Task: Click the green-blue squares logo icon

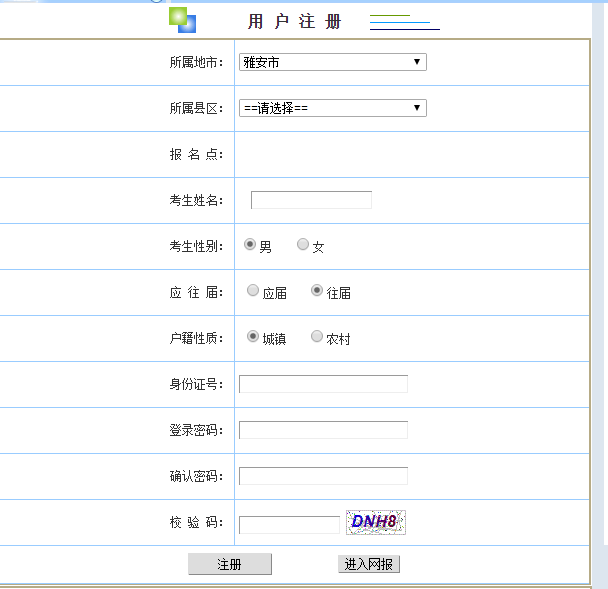Action: pyautogui.click(x=182, y=19)
